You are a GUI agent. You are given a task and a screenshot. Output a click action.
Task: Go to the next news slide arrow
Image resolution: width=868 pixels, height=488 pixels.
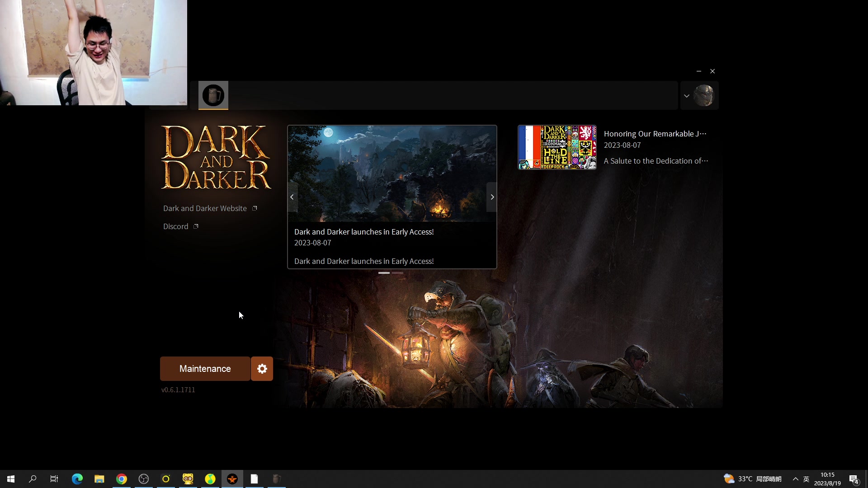(492, 197)
